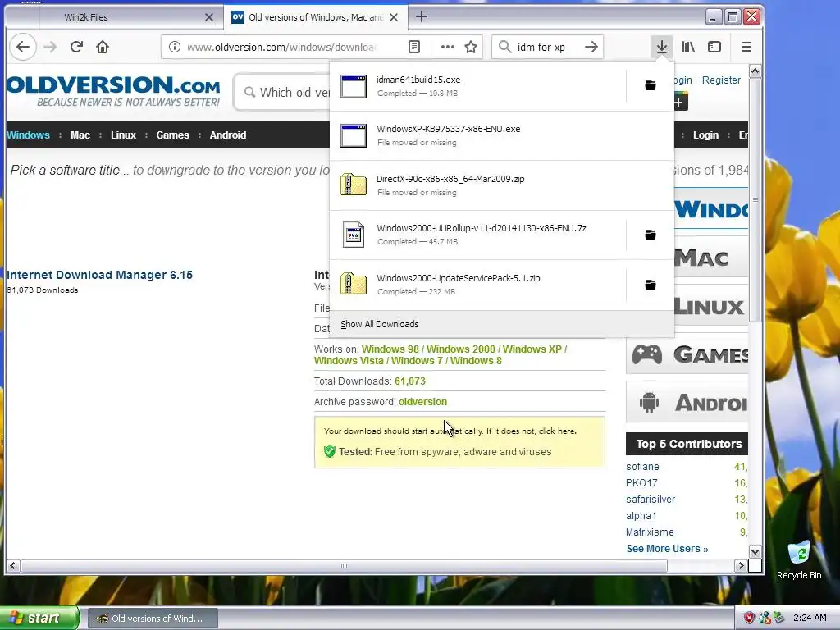The height and width of the screenshot is (630, 840).
Task: Click the Windows Vista compatibility link
Action: [x=349, y=361]
